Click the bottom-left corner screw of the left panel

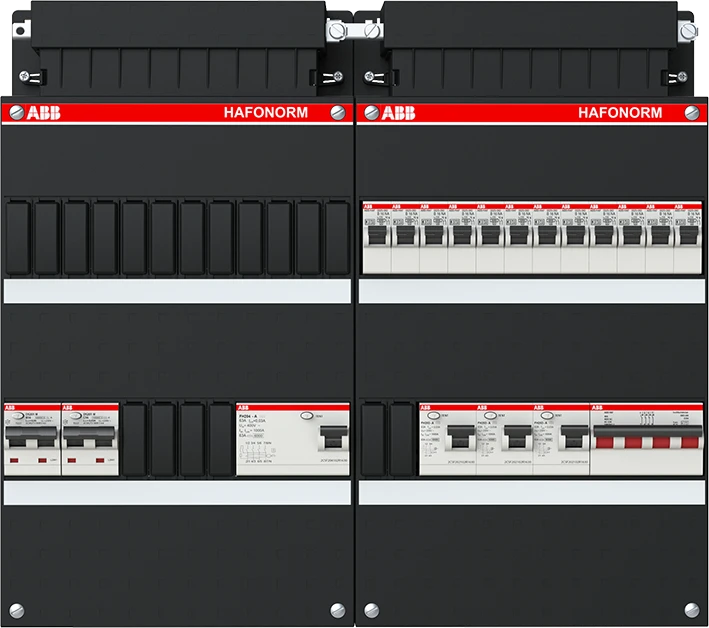coord(15,608)
